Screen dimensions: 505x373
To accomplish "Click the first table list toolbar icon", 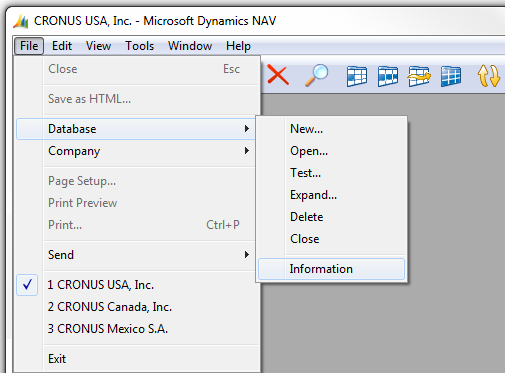I will [357, 76].
